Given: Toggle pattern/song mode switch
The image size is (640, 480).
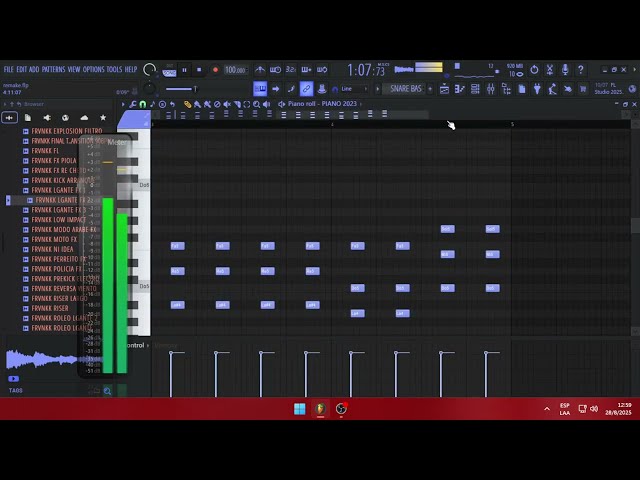Looking at the screenshot, I should click(x=169, y=71).
